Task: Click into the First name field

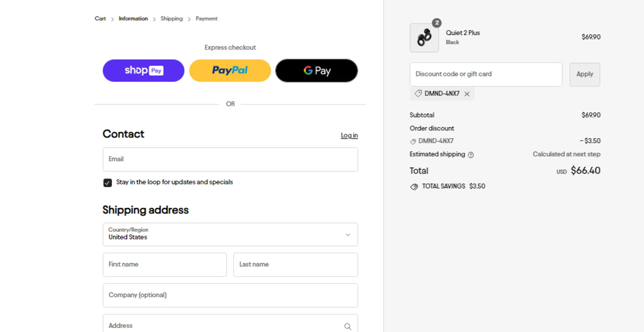Action: coord(164,265)
